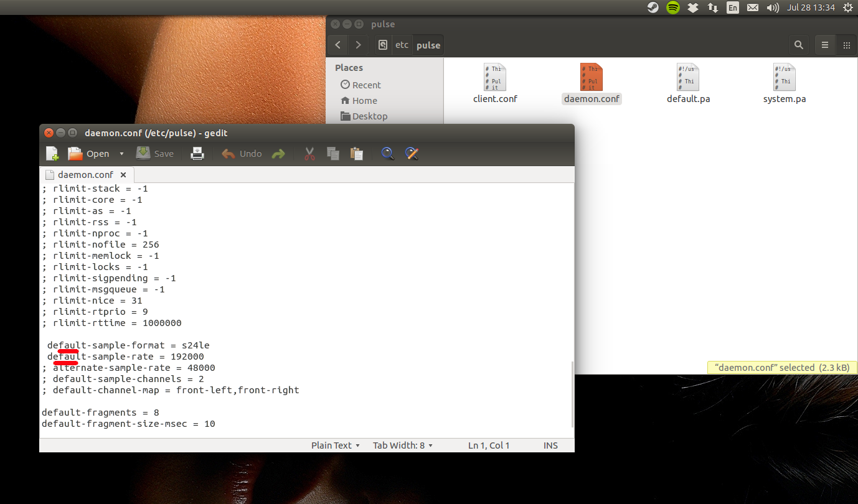This screenshot has height=504, width=858.
Task: Click the INS insert mode indicator
Action: pos(550,446)
